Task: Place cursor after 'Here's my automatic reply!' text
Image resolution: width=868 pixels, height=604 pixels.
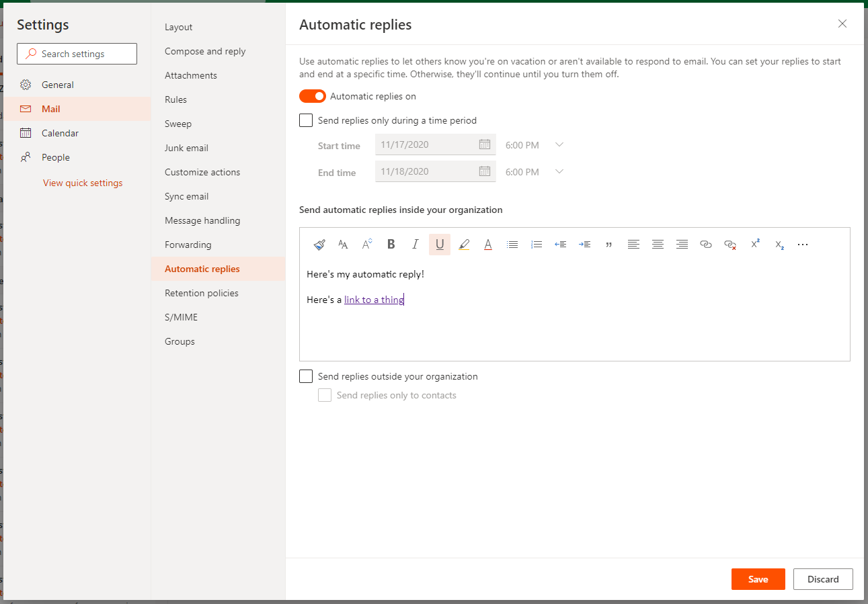Action: (x=425, y=274)
